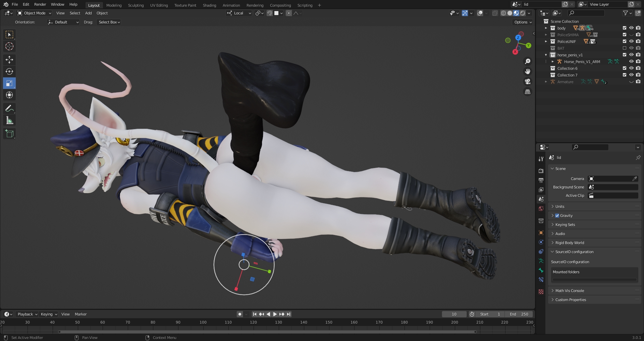Switch to the Sculpting workspace tab
Screen dimensions: 644x341
(136, 5)
